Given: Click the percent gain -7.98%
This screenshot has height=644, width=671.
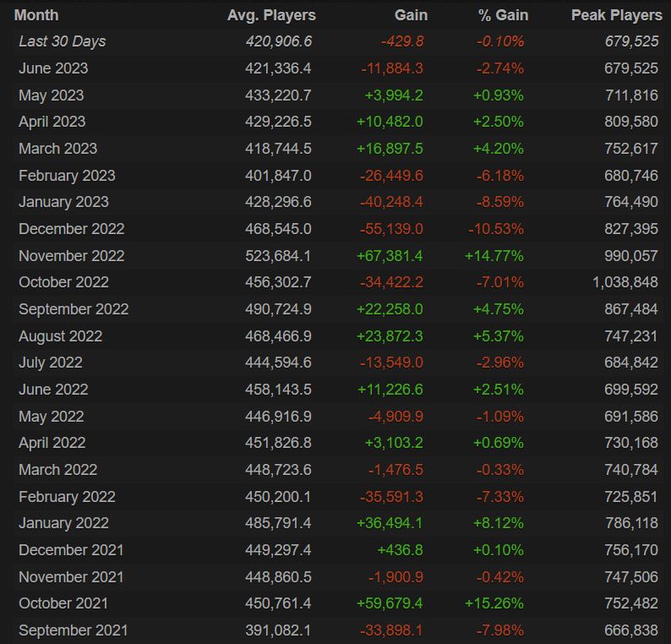Looking at the screenshot, I should pyautogui.click(x=500, y=630).
